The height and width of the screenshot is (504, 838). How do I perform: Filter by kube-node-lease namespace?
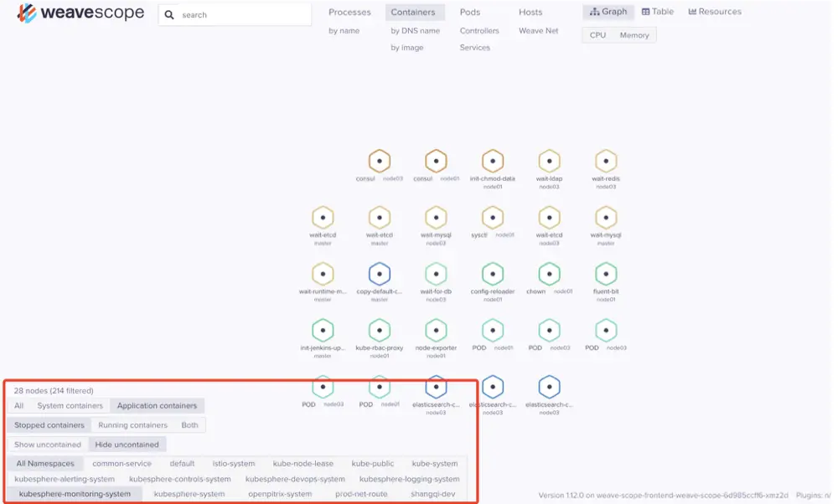coord(303,464)
